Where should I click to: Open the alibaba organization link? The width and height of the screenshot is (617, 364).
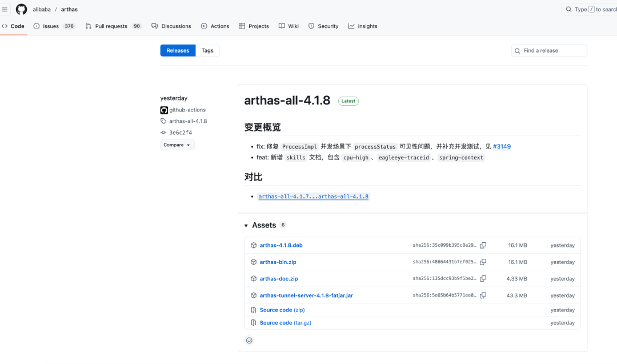(x=42, y=10)
